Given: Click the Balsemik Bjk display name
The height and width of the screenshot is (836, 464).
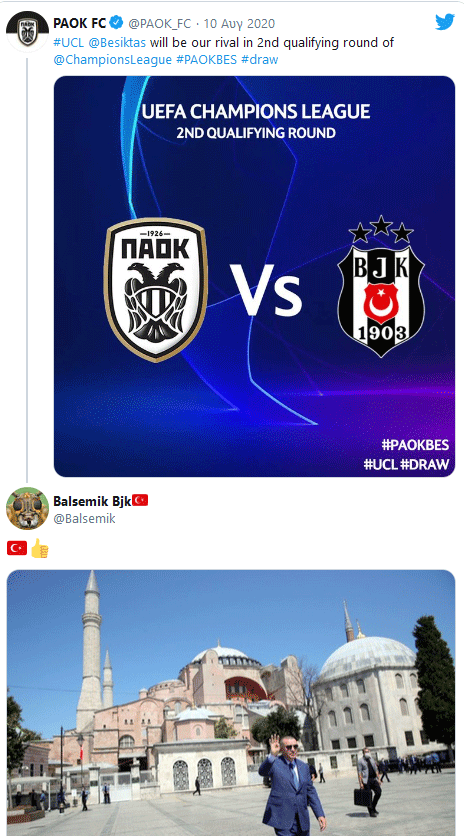Looking at the screenshot, I should 92,501.
